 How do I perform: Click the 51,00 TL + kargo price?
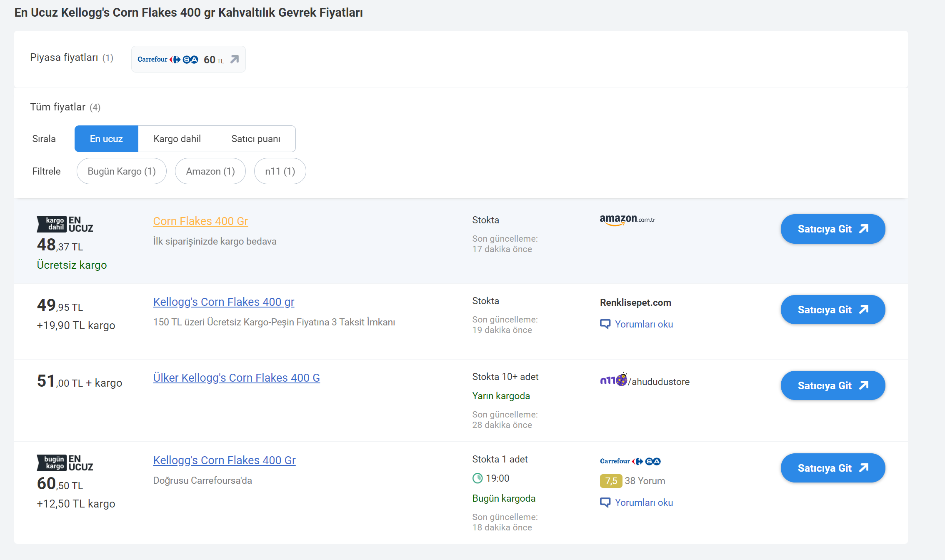(x=80, y=381)
